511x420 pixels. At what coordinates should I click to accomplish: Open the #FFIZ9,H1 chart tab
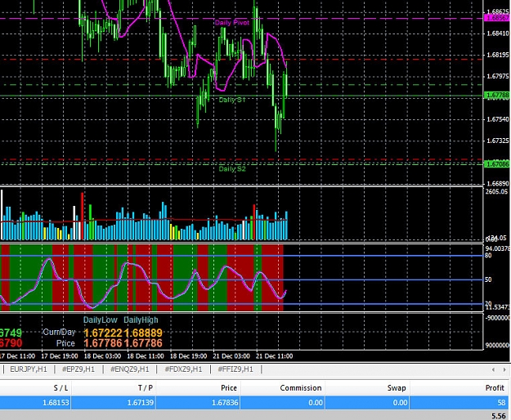(x=235, y=369)
